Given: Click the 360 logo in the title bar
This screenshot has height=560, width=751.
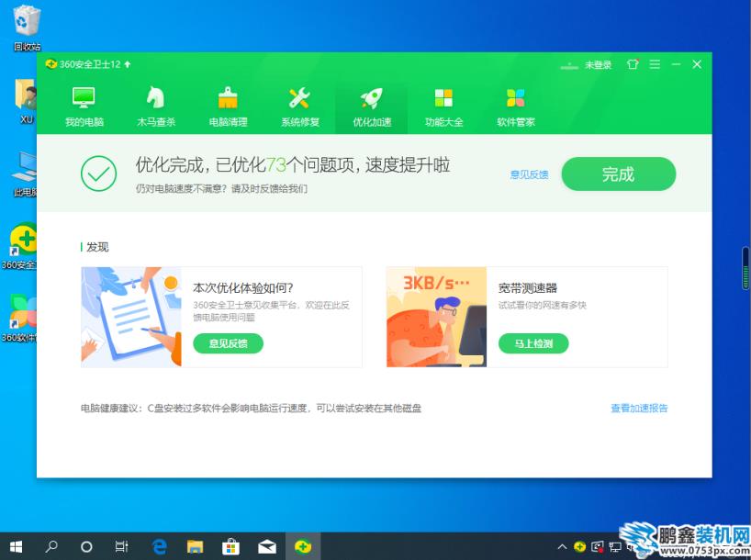Looking at the screenshot, I should [50, 63].
